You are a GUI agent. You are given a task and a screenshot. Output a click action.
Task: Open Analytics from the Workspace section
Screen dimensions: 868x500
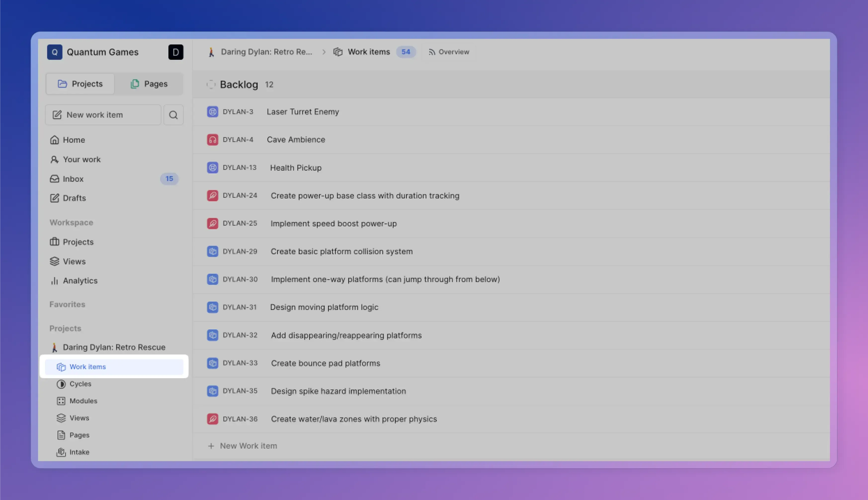click(80, 281)
